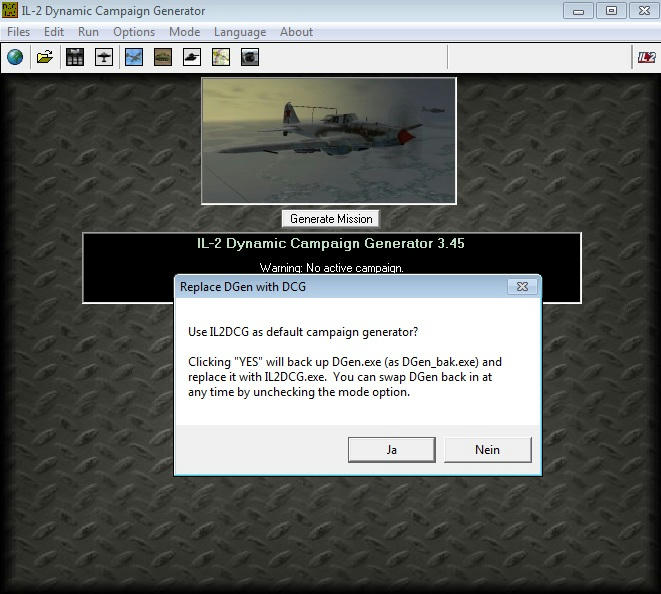Open the Language menu
The image size is (661, 594).
click(x=240, y=32)
